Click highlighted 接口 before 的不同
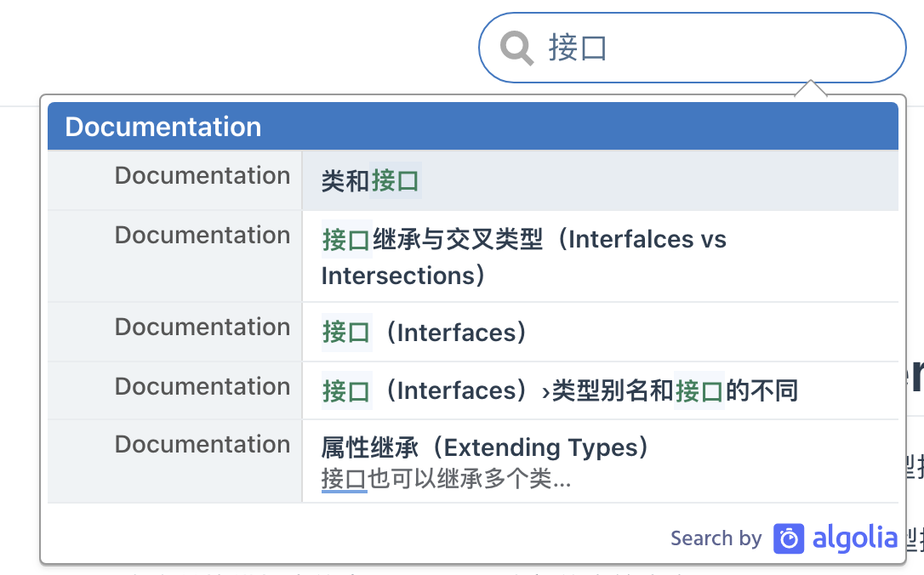The height and width of the screenshot is (575, 924). tap(699, 390)
